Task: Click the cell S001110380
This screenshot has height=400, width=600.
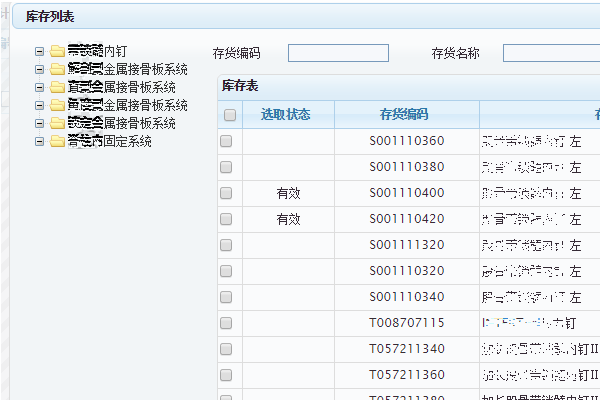Action: [x=407, y=167]
